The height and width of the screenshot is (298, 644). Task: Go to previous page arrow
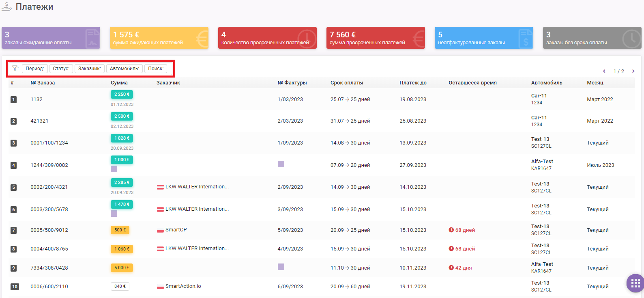click(x=604, y=71)
